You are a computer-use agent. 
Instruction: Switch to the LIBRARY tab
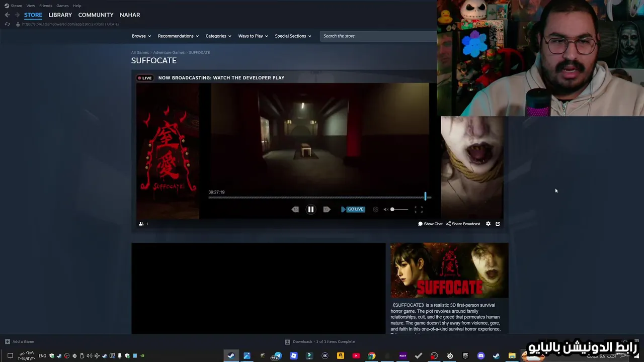(60, 15)
